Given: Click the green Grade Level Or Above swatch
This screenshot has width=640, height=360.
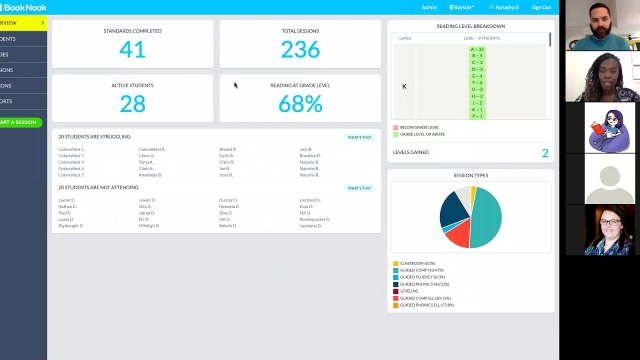Looking at the screenshot, I should point(396,134).
